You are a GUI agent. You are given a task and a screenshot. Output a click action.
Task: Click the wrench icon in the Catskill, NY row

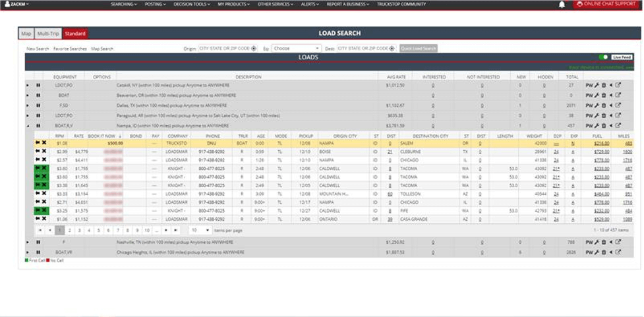596,85
